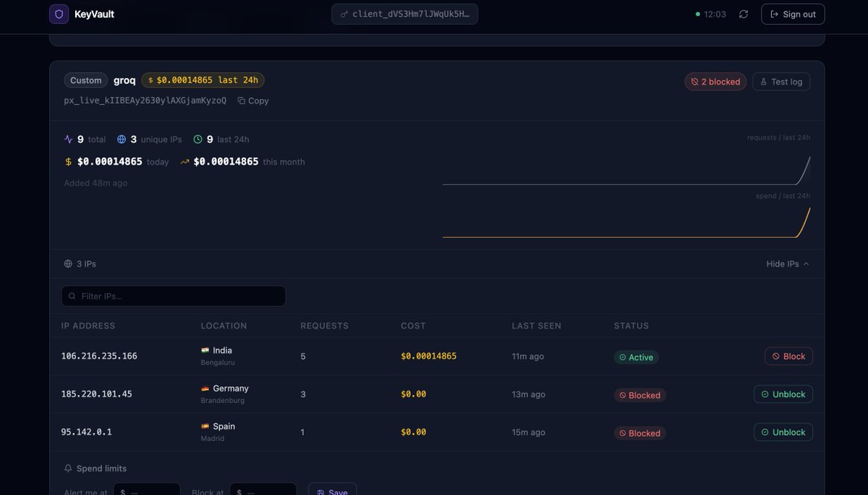Image resolution: width=868 pixels, height=495 pixels.
Task: Click the dollar icon by today's spend
Action: [69, 161]
